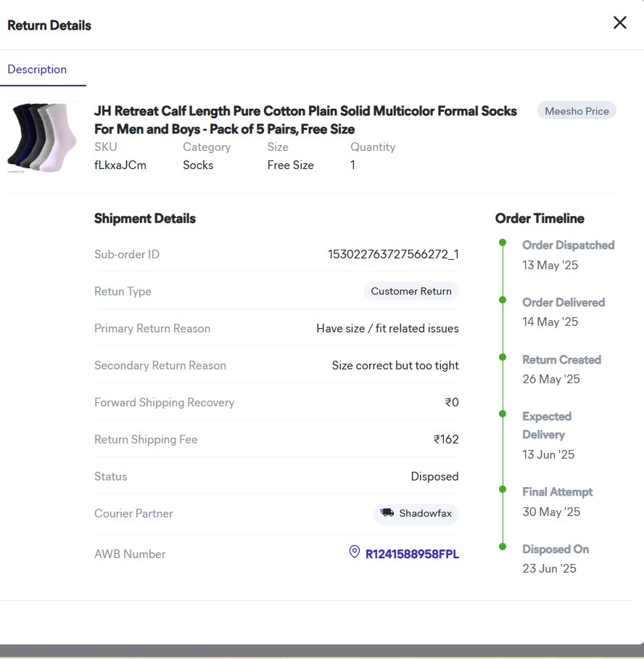Open the Description tab

[x=37, y=70]
